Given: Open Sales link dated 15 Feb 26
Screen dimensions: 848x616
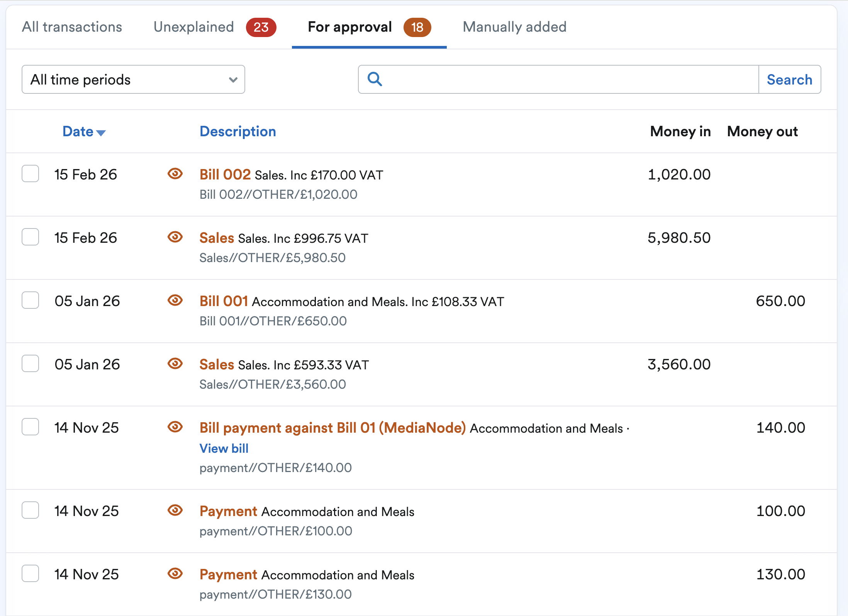Looking at the screenshot, I should tap(217, 238).
